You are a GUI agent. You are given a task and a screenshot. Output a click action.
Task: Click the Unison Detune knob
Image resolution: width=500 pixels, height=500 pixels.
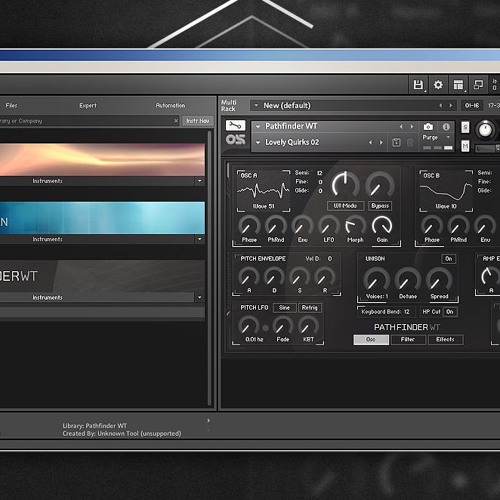(408, 280)
